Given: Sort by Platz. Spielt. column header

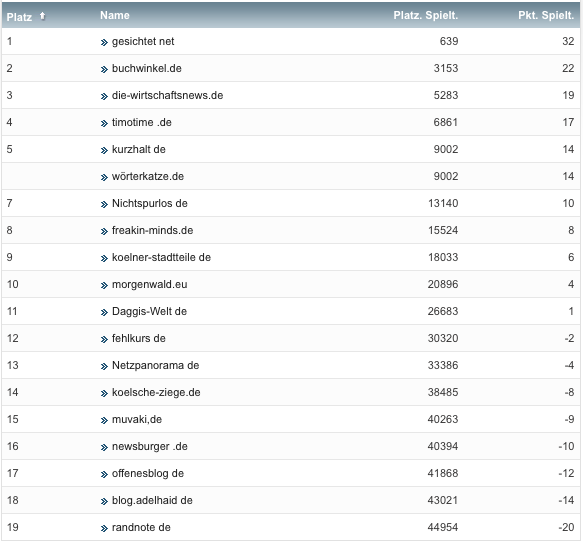Looking at the screenshot, I should (426, 15).
